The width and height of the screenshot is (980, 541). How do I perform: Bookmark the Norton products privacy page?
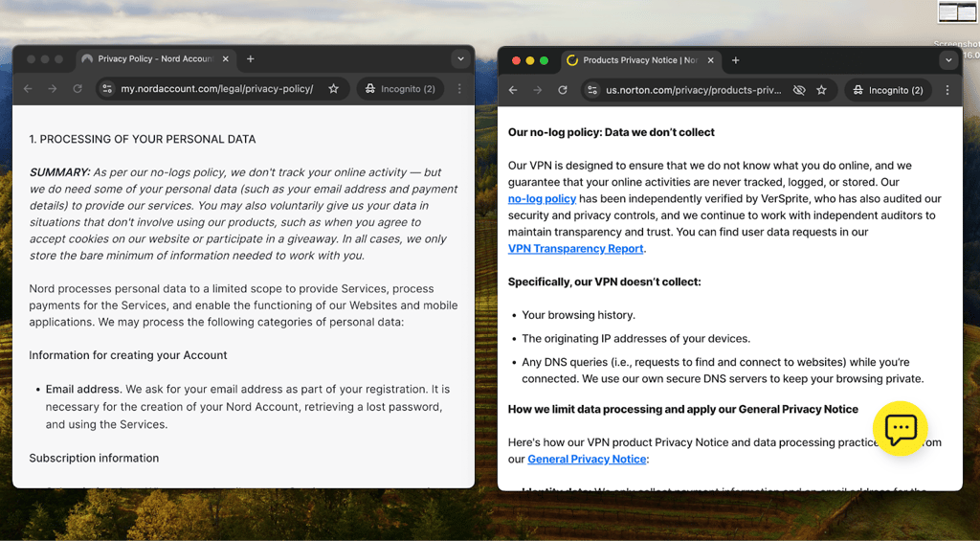(x=821, y=90)
